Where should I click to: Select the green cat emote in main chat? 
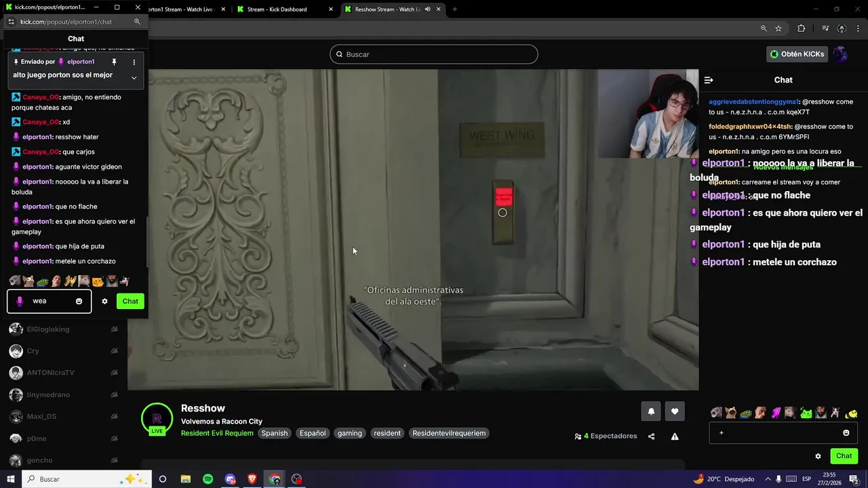pos(806,413)
